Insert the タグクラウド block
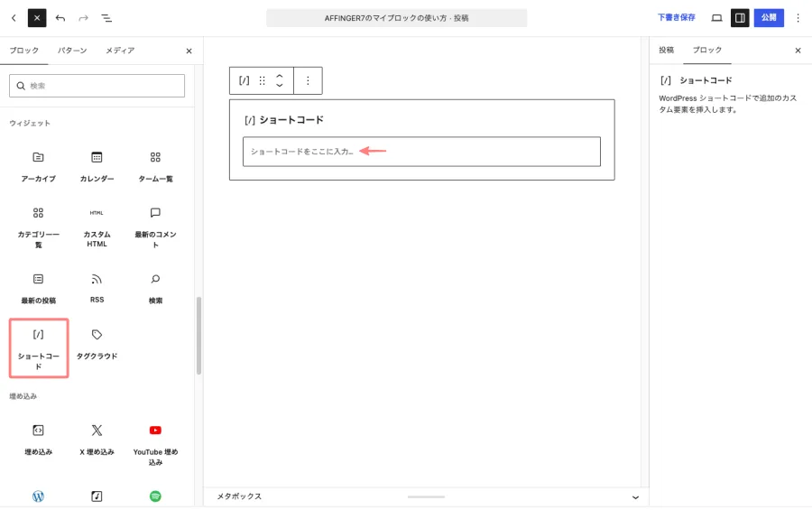Viewport: 812px width, 510px height. point(97,344)
